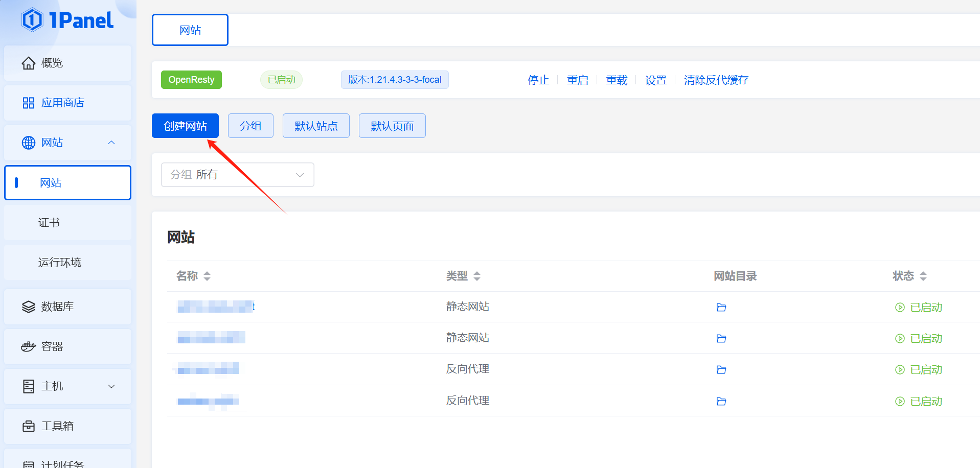Open folder icon of last reverse proxy row
This screenshot has height=468, width=980.
click(721, 401)
